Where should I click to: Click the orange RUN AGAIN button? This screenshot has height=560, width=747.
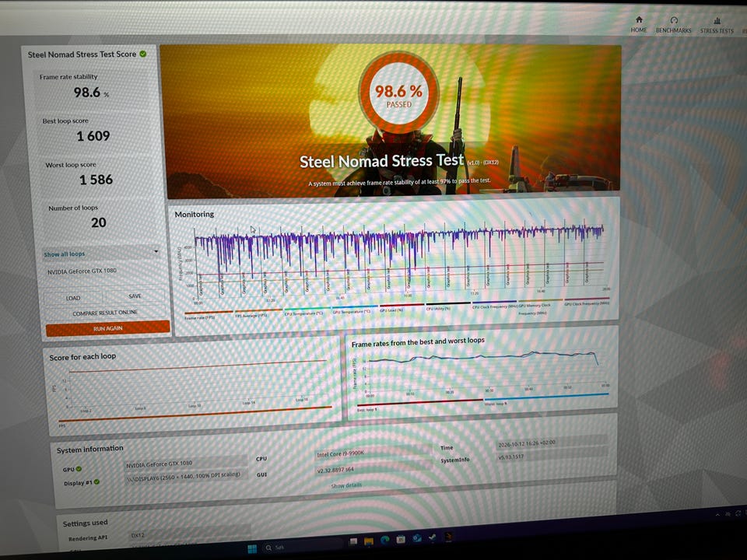click(107, 328)
